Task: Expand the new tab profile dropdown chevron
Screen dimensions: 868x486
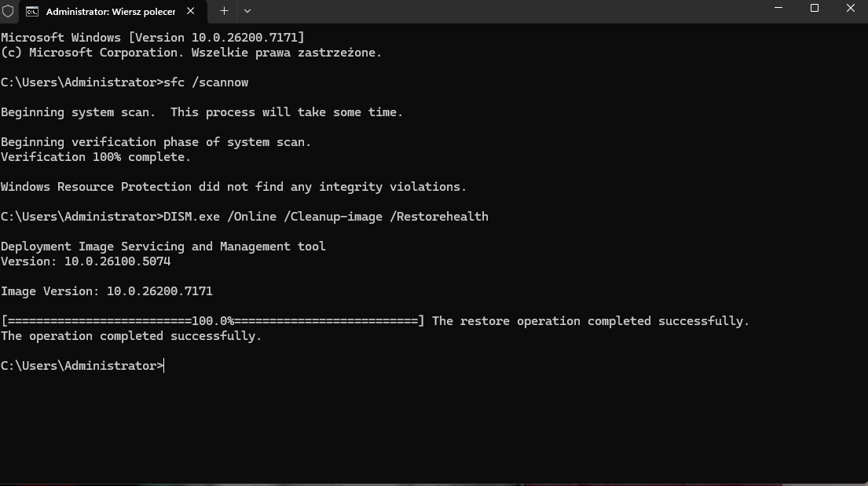Action: (247, 11)
